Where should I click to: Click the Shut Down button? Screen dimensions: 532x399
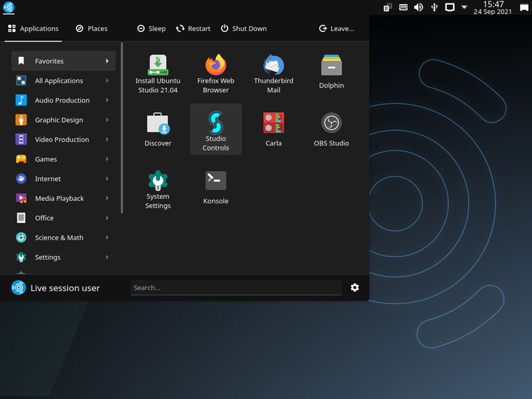point(244,29)
